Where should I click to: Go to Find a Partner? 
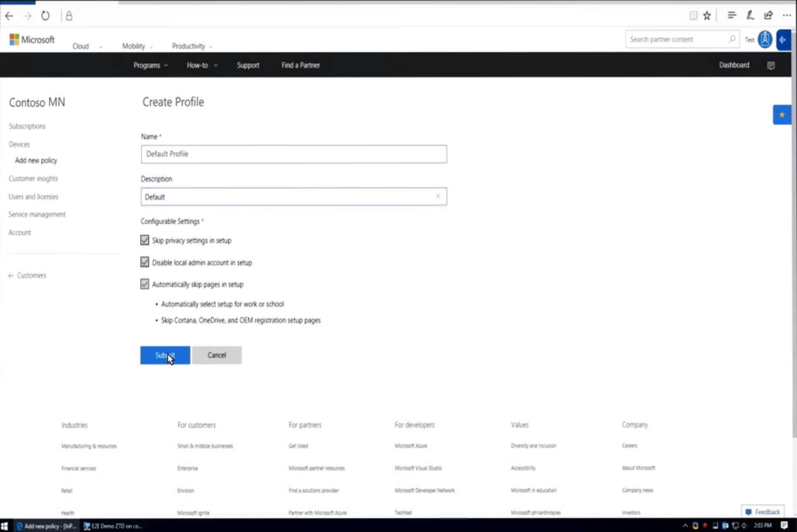point(300,65)
